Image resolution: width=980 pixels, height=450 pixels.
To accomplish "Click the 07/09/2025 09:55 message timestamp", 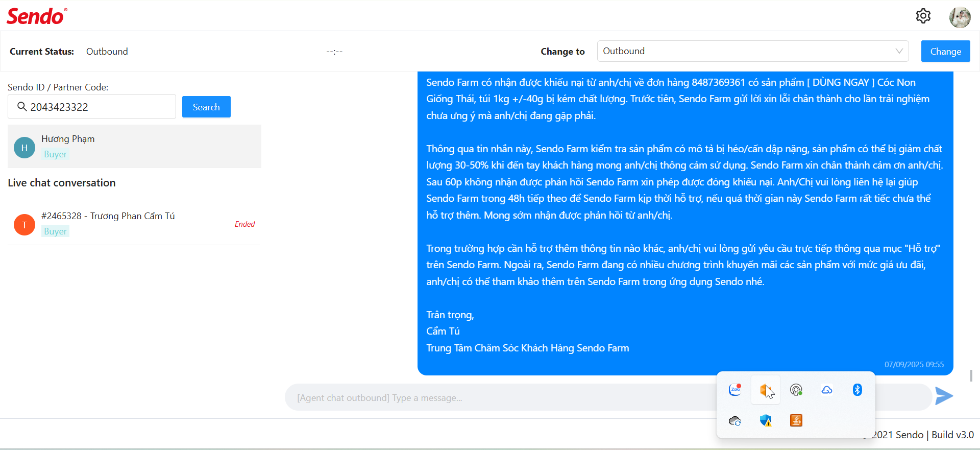I will click(x=914, y=365).
